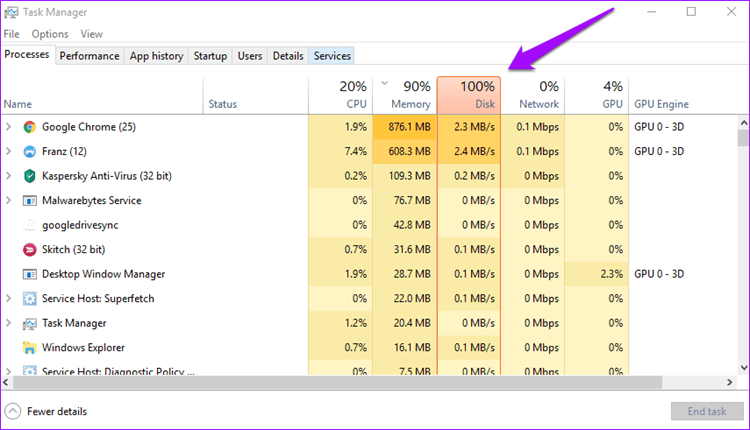
Task: Switch to the Performance tab
Action: (89, 56)
